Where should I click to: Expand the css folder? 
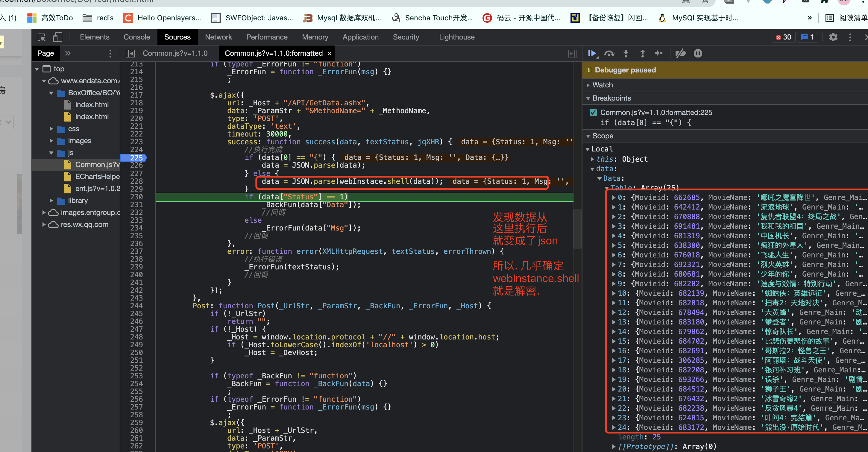click(x=51, y=129)
